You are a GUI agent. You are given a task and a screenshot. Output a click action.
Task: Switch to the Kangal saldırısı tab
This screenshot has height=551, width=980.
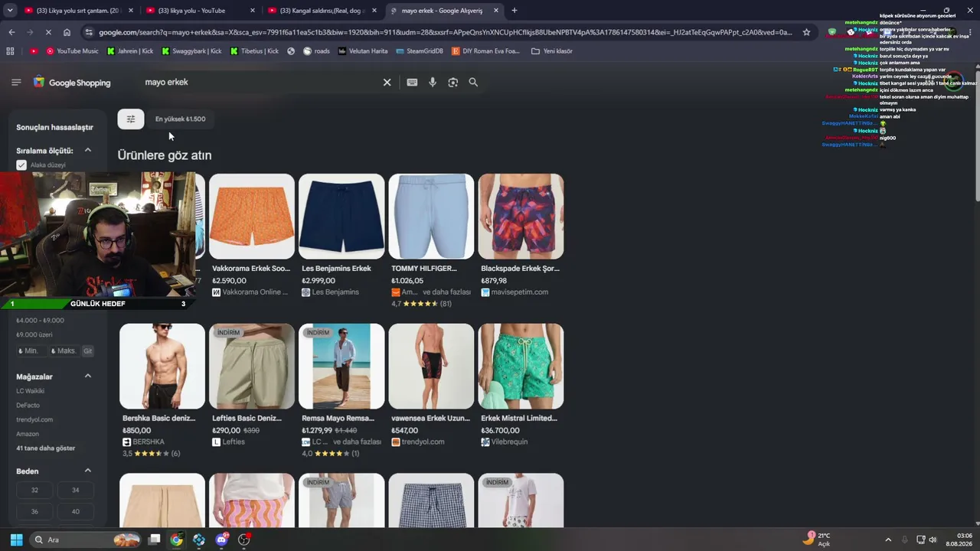tap(322, 11)
